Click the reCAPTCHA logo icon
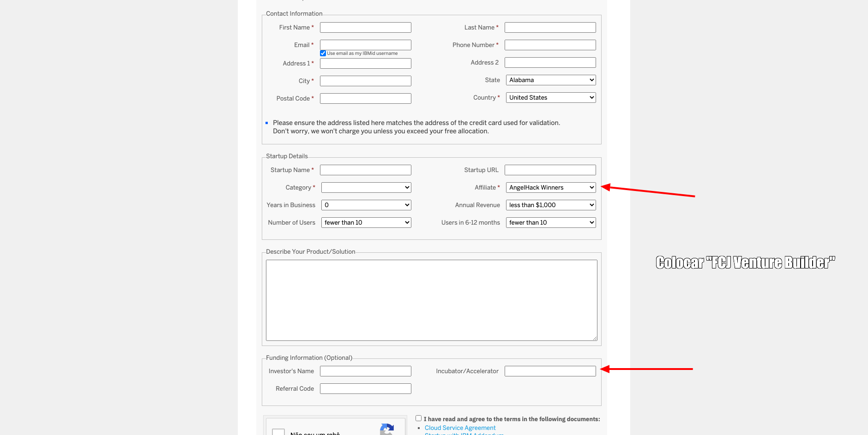This screenshot has height=435, width=868. click(x=387, y=429)
